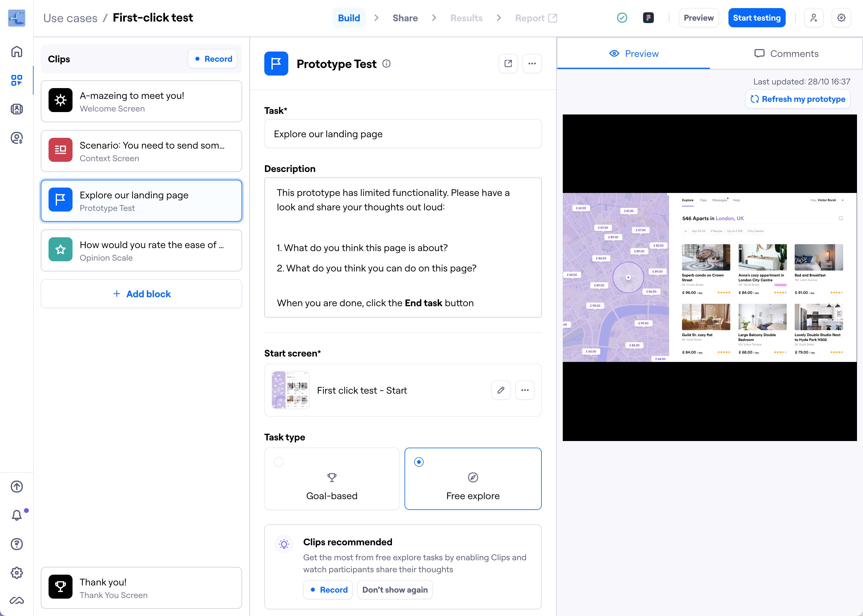Click Share in the top navigation

[405, 18]
